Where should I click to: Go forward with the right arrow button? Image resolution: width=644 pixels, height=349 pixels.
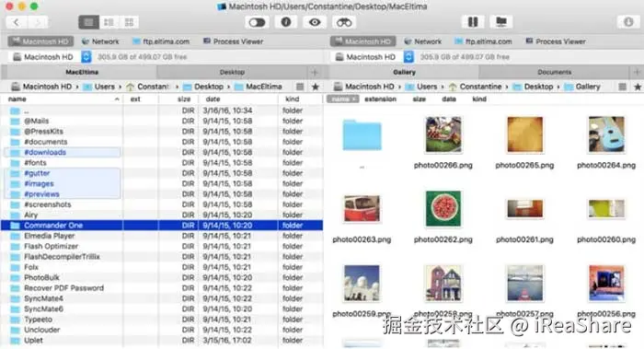[38, 22]
